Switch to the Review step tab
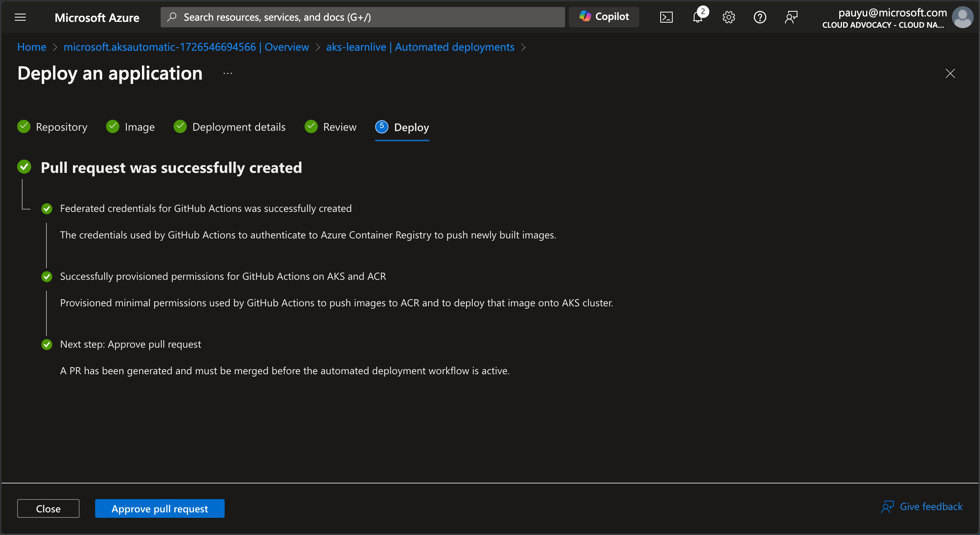 pos(330,127)
